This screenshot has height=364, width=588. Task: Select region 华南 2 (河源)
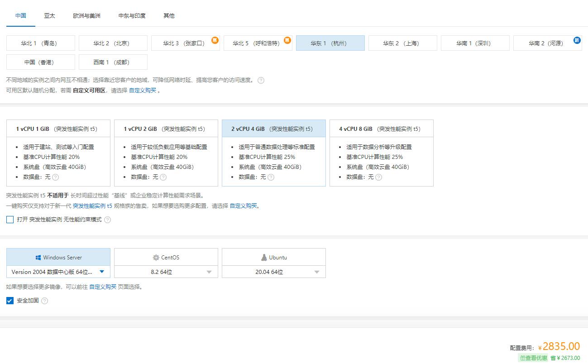(x=548, y=43)
